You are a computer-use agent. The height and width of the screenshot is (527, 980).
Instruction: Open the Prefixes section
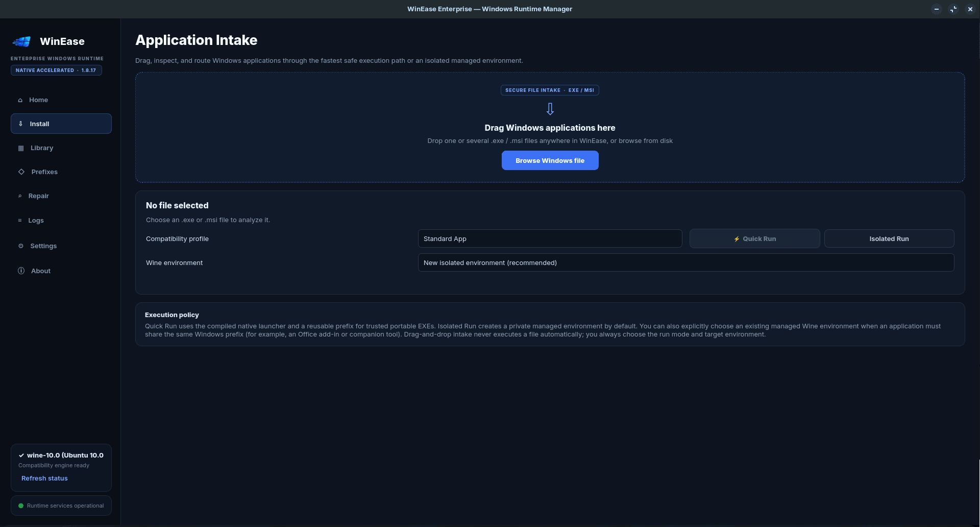pyautogui.click(x=61, y=172)
